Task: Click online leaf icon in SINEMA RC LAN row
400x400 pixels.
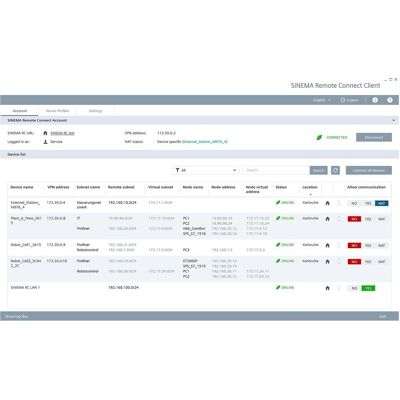Action: tap(278, 287)
